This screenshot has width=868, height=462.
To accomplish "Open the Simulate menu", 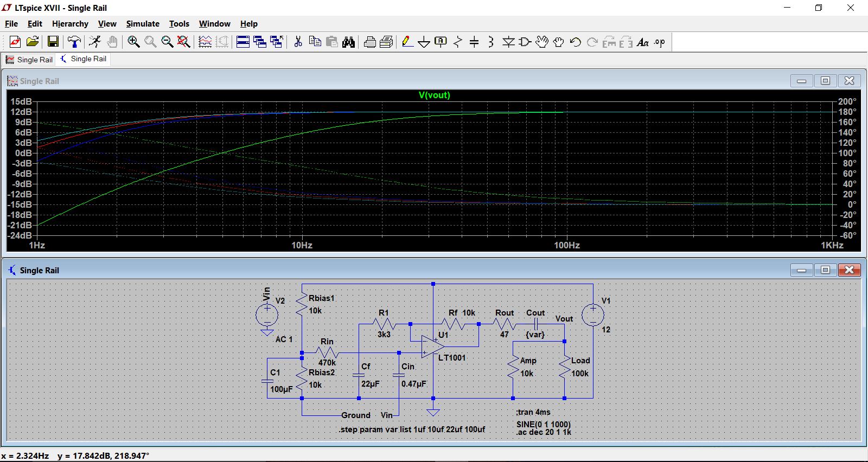I will tap(143, 24).
